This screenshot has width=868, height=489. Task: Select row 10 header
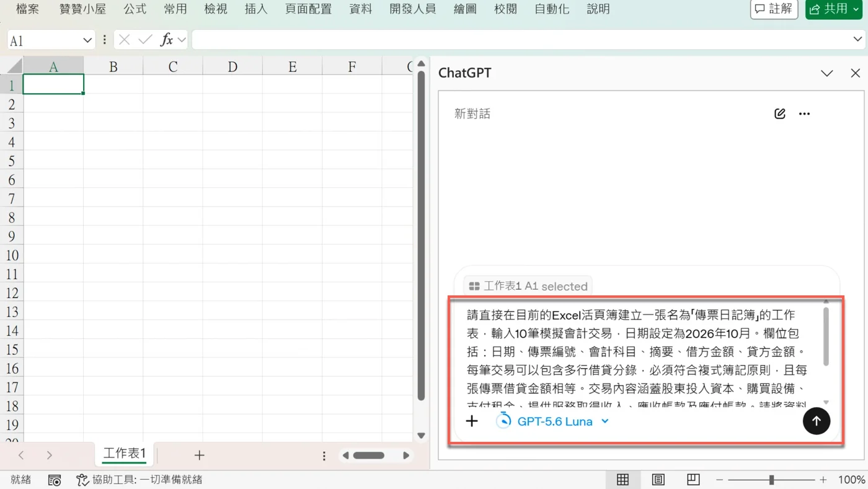pos(12,255)
